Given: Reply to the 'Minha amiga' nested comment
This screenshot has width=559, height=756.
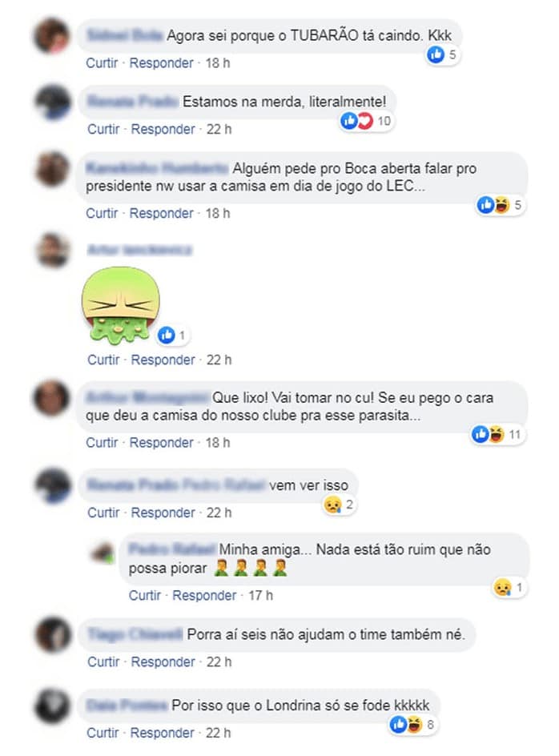Looking at the screenshot, I should pyautogui.click(x=204, y=596).
